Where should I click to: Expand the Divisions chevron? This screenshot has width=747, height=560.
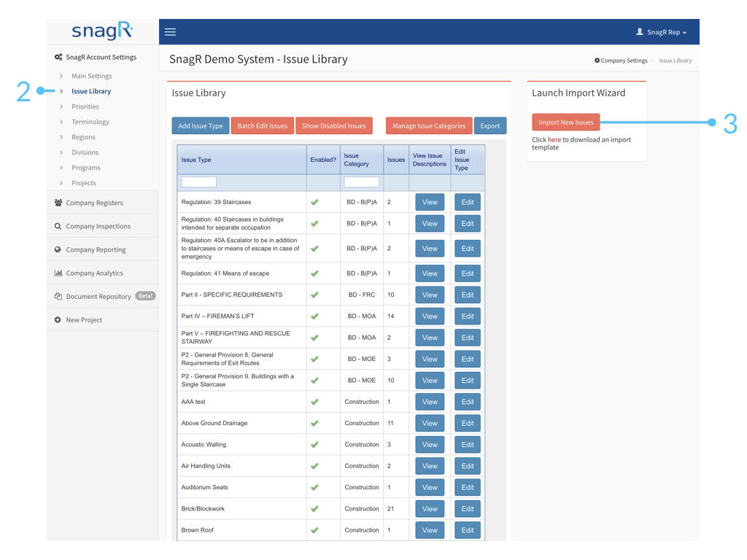(x=61, y=152)
